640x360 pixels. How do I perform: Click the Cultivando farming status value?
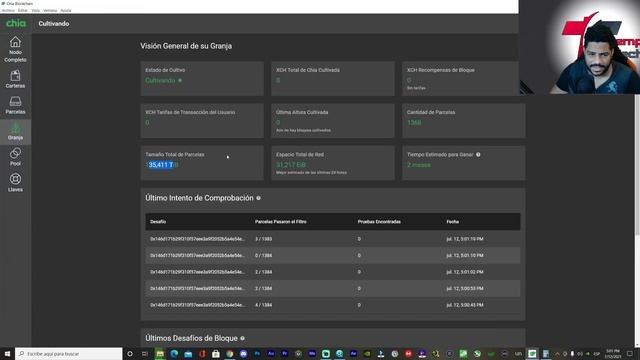(x=160, y=80)
